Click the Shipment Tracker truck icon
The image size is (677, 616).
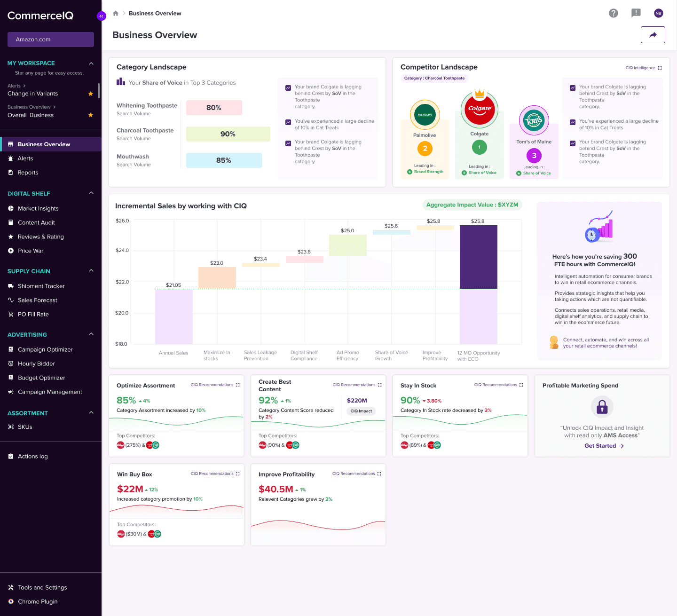click(x=11, y=286)
